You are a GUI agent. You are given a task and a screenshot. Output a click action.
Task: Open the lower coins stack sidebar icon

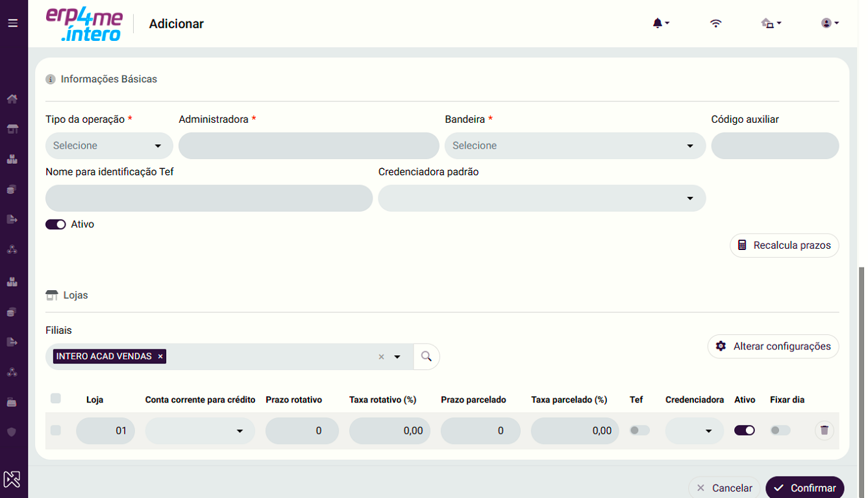pyautogui.click(x=12, y=312)
